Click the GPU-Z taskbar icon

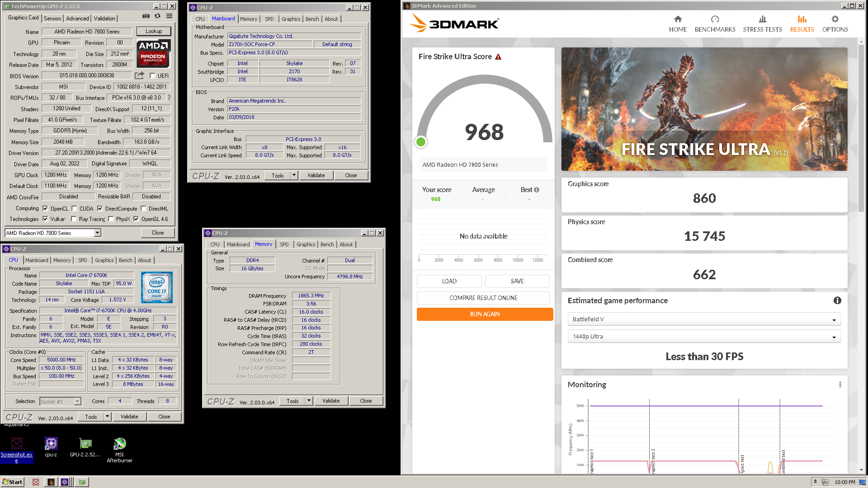click(82, 482)
